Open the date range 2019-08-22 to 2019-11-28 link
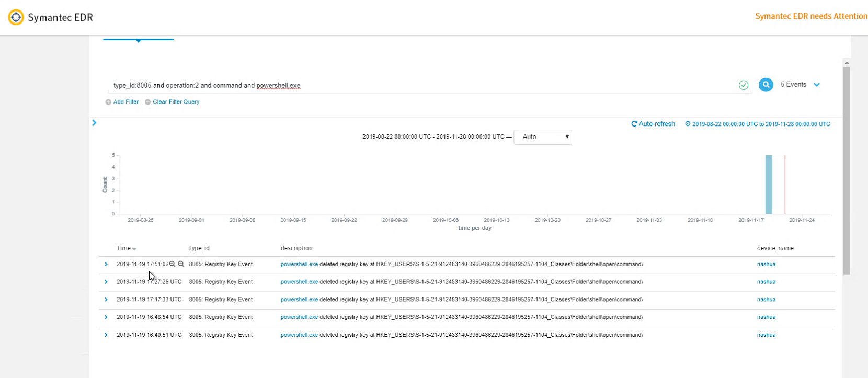This screenshot has width=868, height=378. point(761,124)
